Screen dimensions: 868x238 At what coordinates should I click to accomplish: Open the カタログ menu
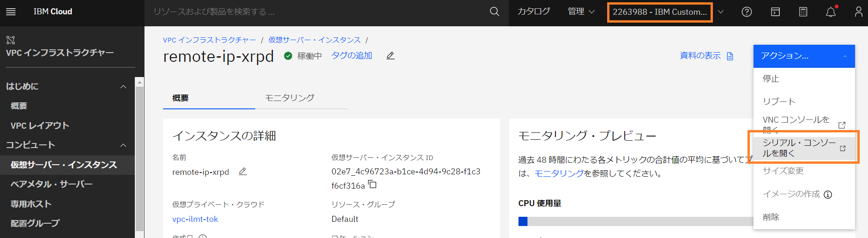[x=534, y=12]
